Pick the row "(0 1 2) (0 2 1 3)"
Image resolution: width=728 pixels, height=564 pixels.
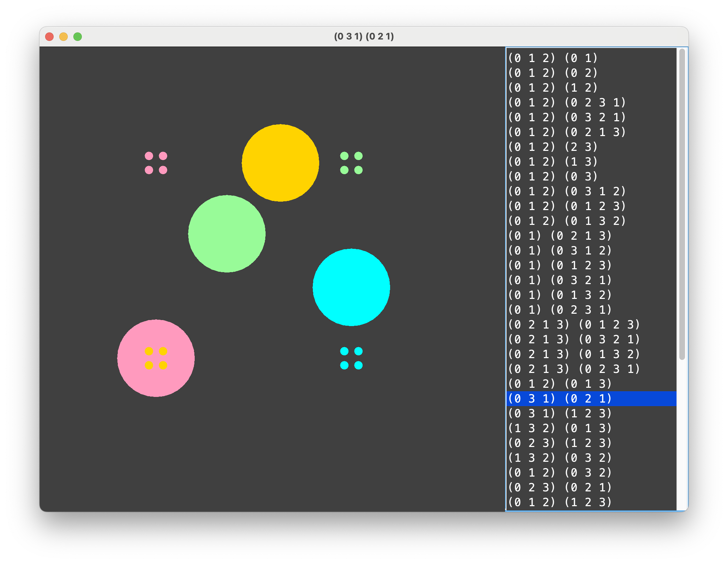(591, 132)
